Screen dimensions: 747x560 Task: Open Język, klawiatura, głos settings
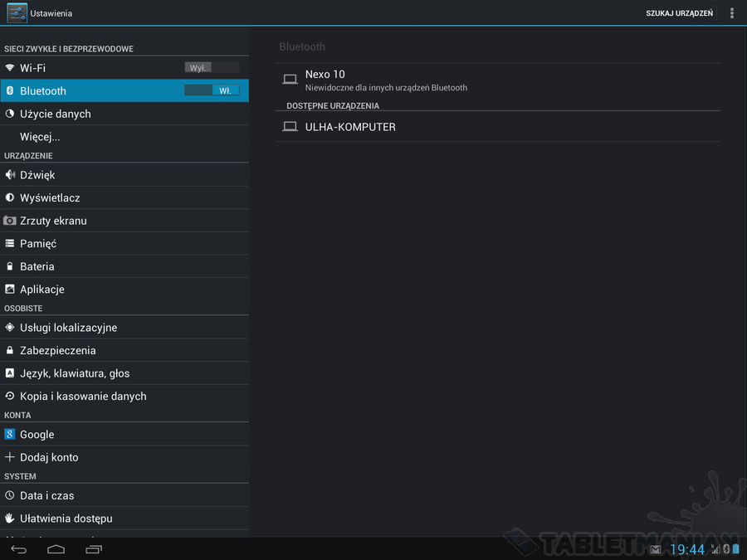tap(124, 373)
